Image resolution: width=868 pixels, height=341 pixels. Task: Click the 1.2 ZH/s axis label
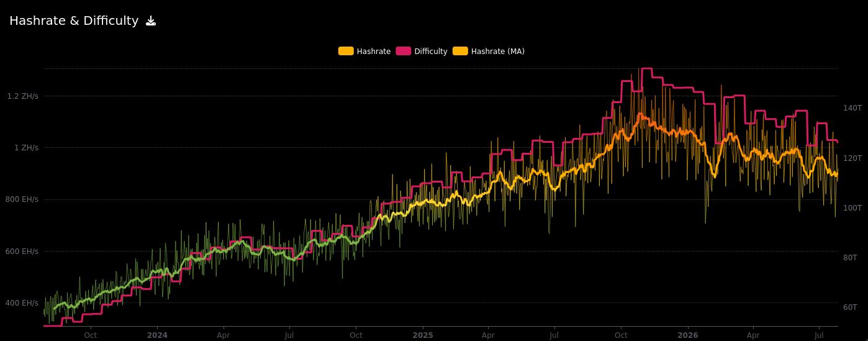[23, 96]
